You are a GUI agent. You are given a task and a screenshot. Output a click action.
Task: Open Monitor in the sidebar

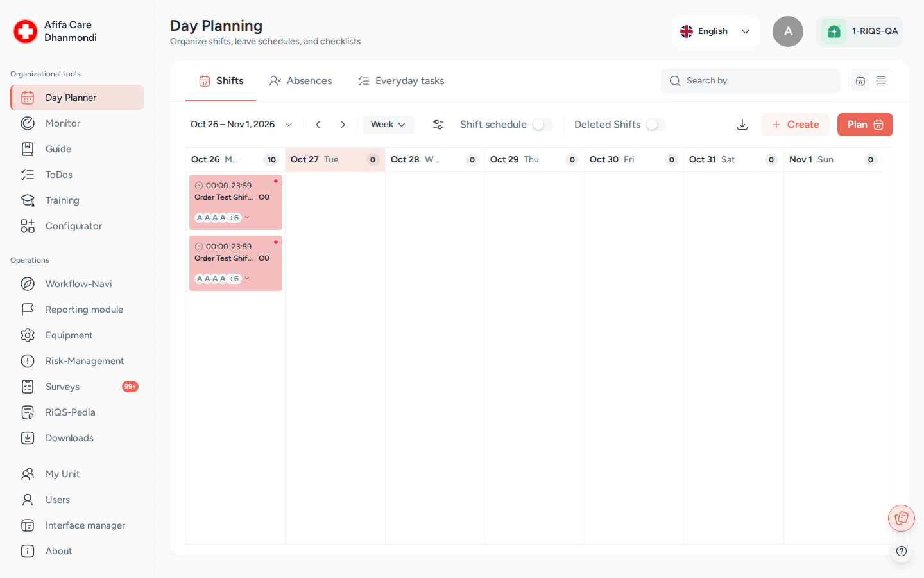pyautogui.click(x=77, y=123)
